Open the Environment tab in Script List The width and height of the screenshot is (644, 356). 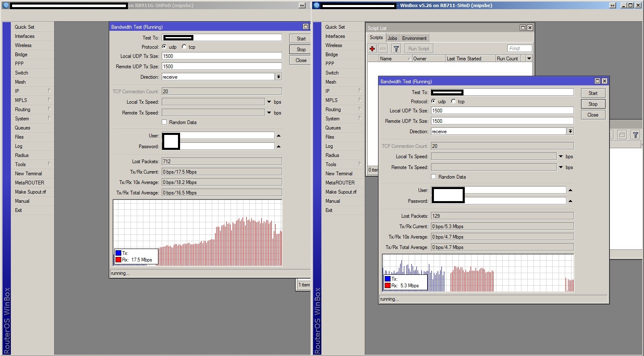point(414,38)
